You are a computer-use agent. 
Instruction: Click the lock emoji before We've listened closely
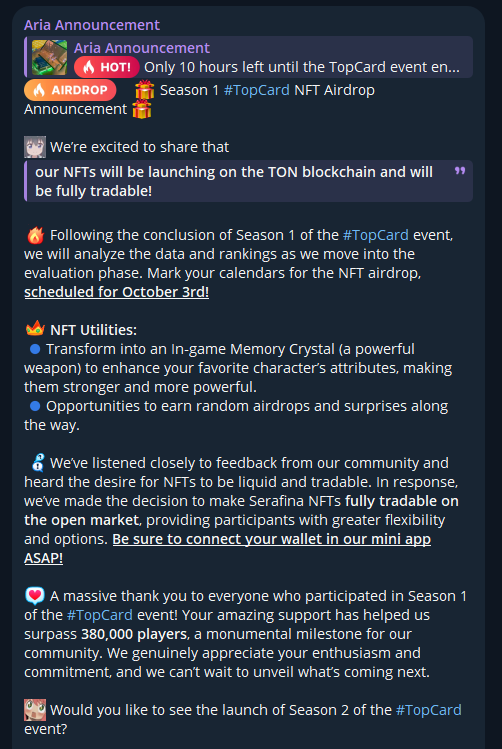37,462
